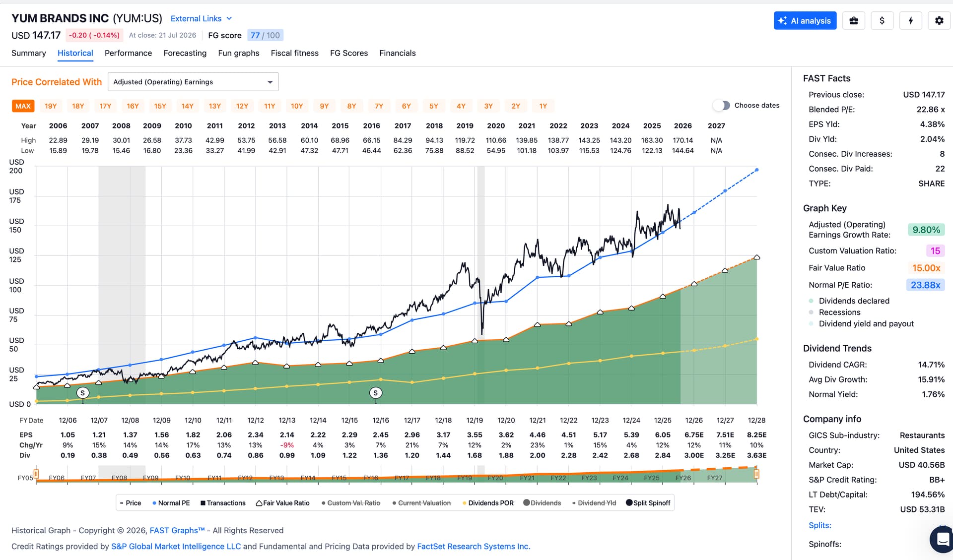Click the FG score 77 / 100 badge
The height and width of the screenshot is (560, 953).
265,35
